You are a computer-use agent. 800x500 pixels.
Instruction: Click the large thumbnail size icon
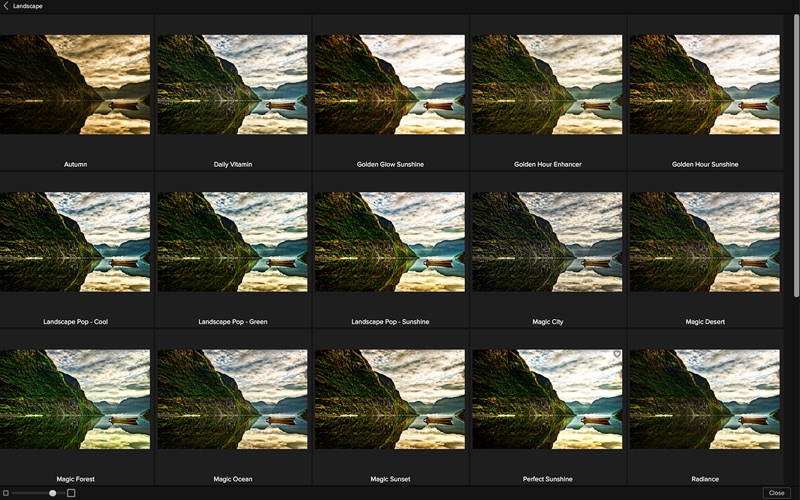pos(71,493)
